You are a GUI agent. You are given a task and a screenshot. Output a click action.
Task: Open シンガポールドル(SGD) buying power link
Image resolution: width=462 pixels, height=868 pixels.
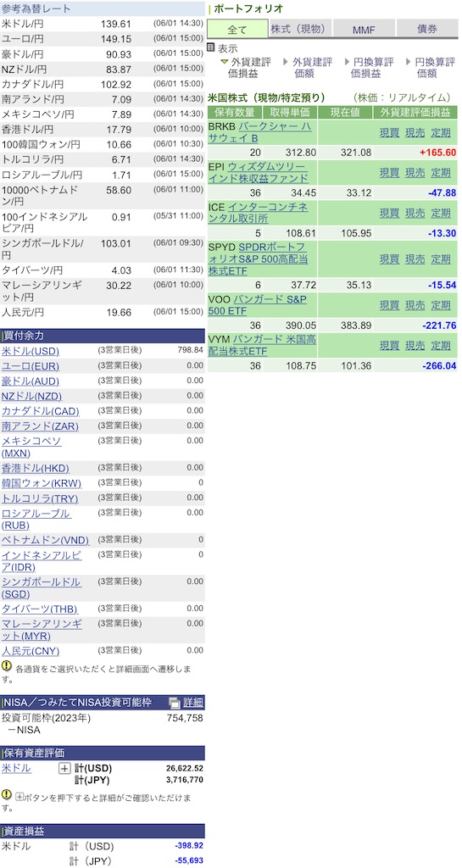pyautogui.click(x=42, y=588)
